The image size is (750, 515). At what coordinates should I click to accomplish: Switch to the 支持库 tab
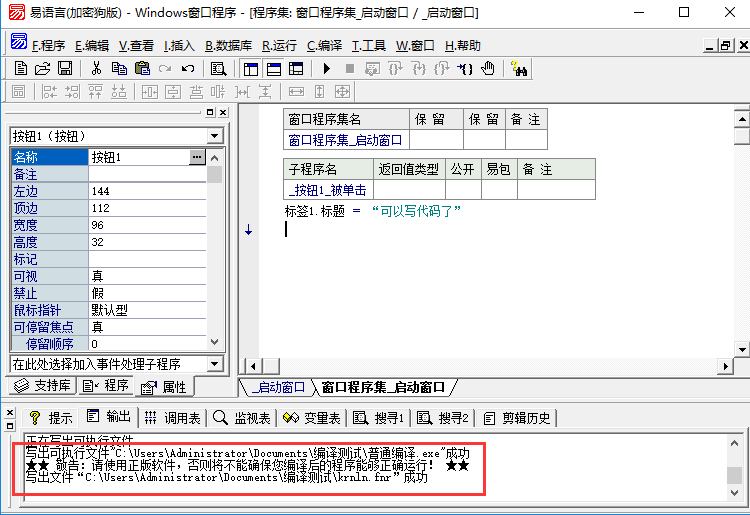pos(40,386)
